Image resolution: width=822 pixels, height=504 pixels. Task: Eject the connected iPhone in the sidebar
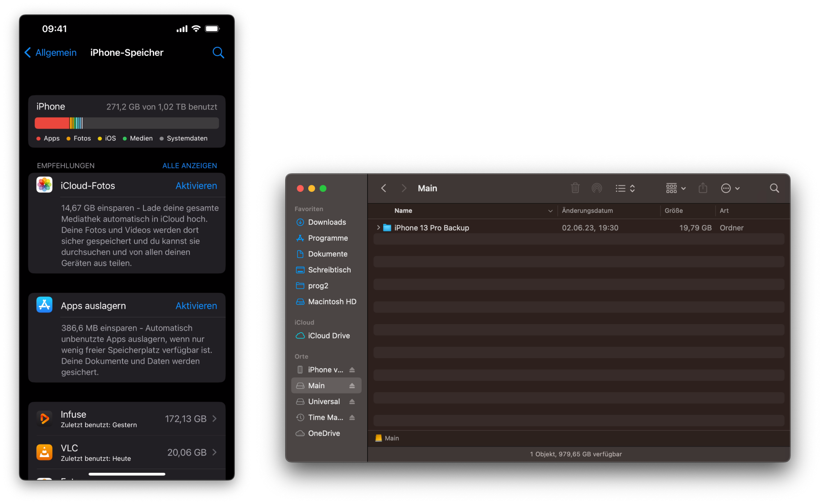353,369
